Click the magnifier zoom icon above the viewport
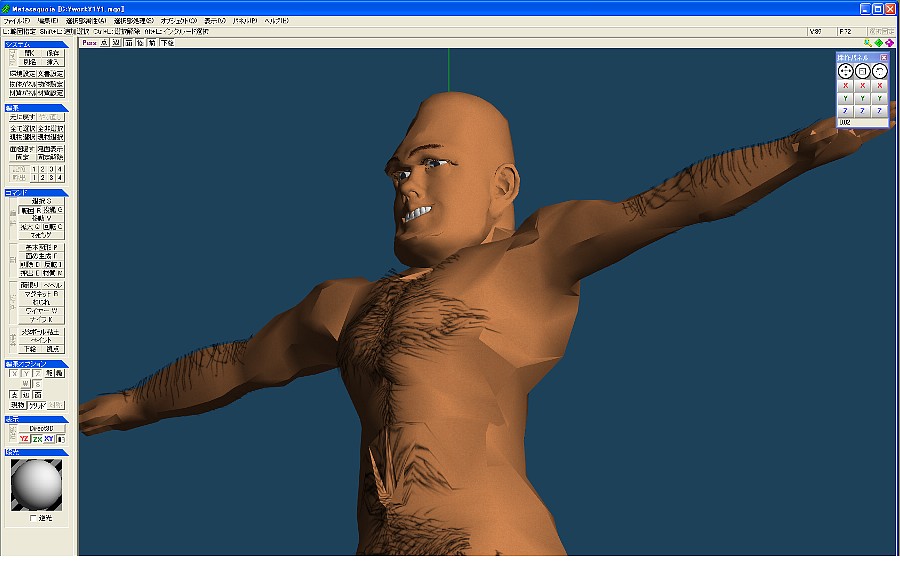The height and width of the screenshot is (566, 900). coord(867,43)
